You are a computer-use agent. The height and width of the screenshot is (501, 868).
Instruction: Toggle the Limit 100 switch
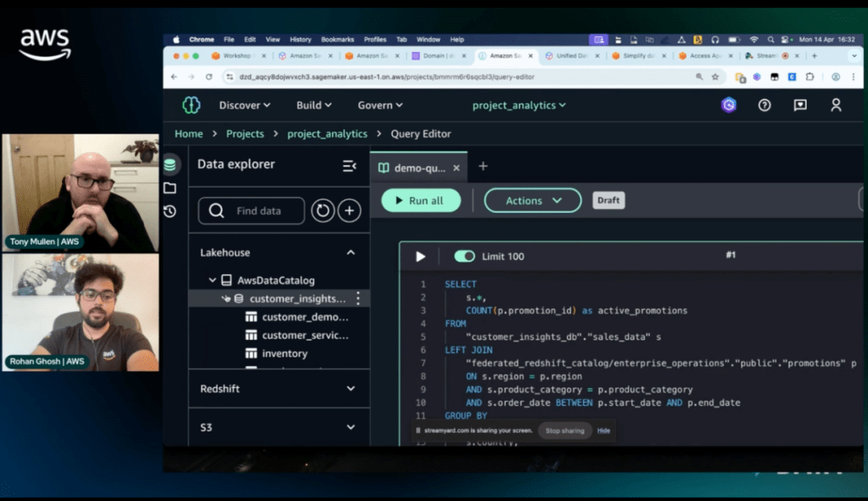[464, 256]
